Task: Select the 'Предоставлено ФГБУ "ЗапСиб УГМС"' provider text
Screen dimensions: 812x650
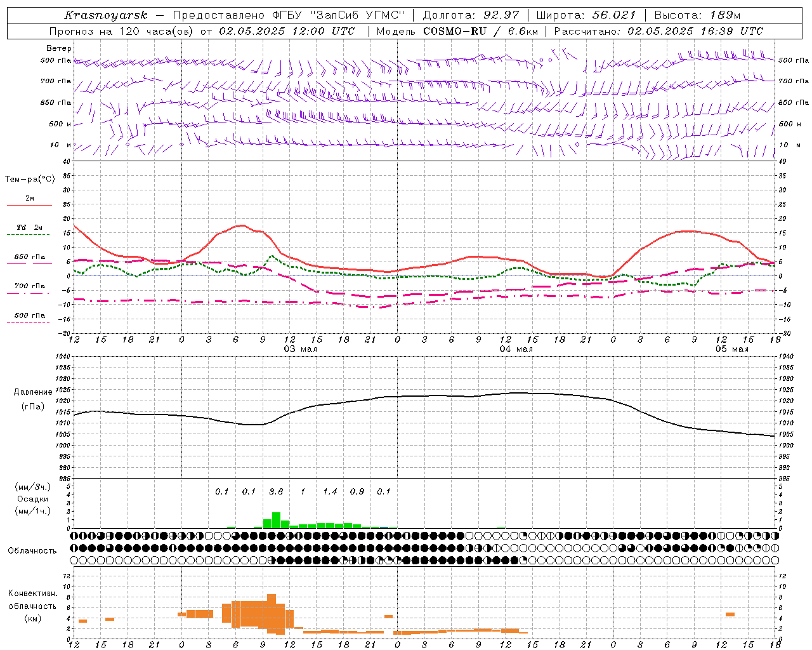Action: tap(289, 15)
